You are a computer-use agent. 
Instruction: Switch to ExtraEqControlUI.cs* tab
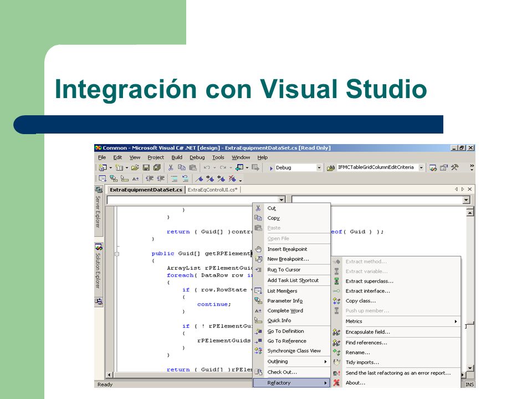coord(212,190)
